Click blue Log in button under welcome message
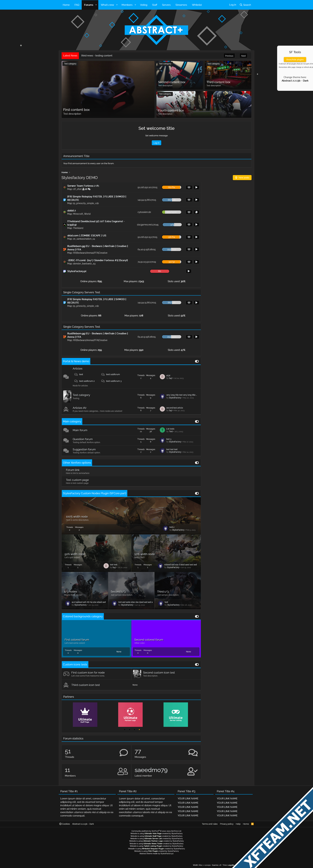313x868 pixels. pyautogui.click(x=156, y=143)
